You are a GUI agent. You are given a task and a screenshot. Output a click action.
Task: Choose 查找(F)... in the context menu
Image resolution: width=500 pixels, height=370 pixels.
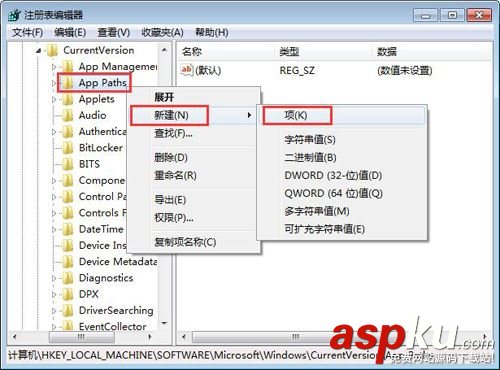[x=193, y=133]
